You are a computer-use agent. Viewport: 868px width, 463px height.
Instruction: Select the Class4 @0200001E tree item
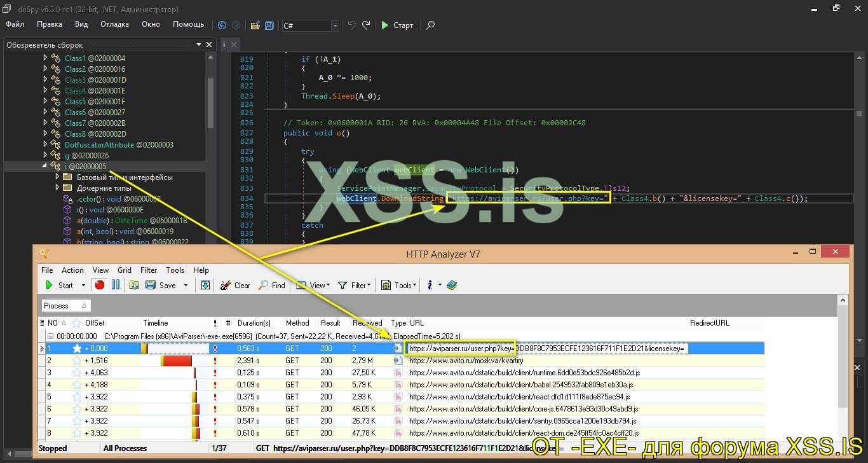(x=95, y=90)
